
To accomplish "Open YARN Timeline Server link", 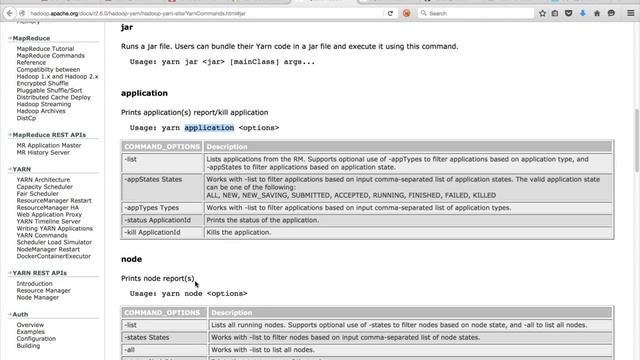I will (x=48, y=221).
